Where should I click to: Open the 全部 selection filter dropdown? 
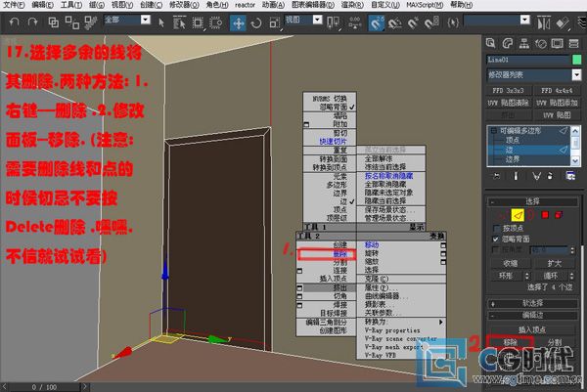[x=146, y=20]
